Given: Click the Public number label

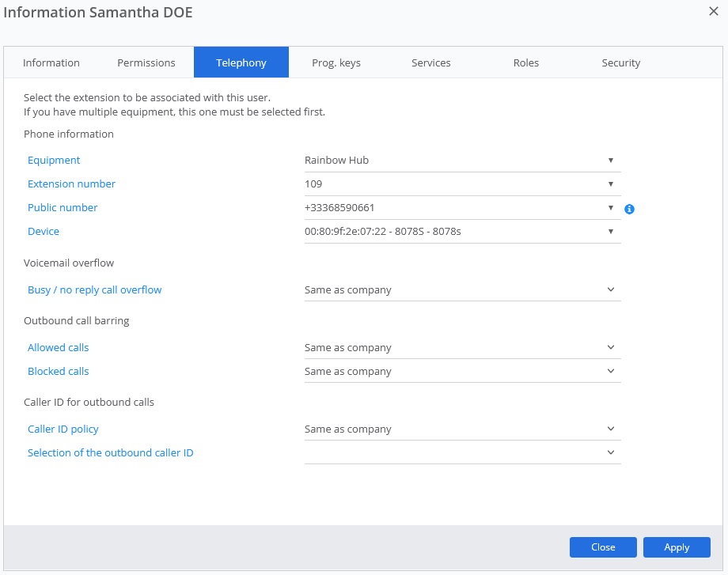Looking at the screenshot, I should click(x=63, y=207).
